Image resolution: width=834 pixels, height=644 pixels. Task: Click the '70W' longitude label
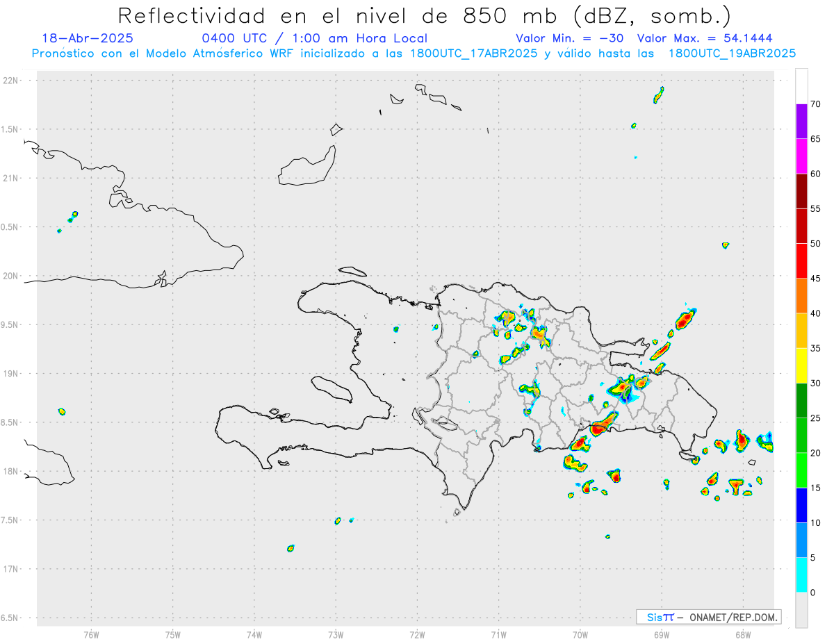point(580,634)
